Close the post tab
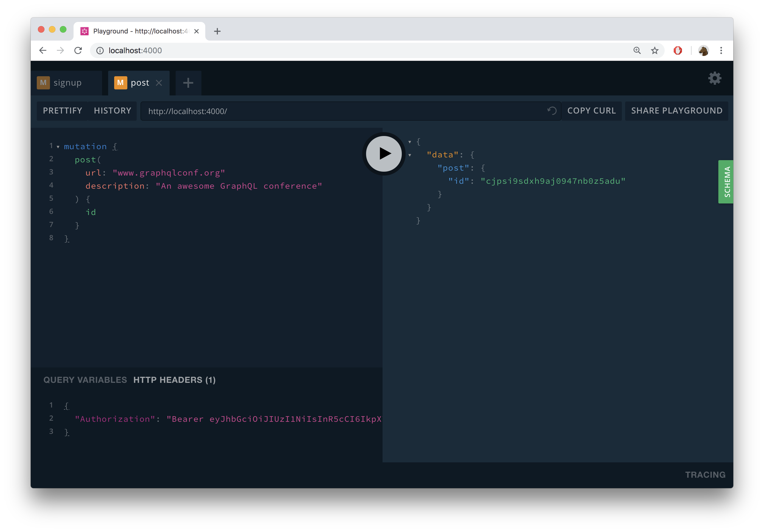Viewport: 764px width, 532px height. point(159,83)
